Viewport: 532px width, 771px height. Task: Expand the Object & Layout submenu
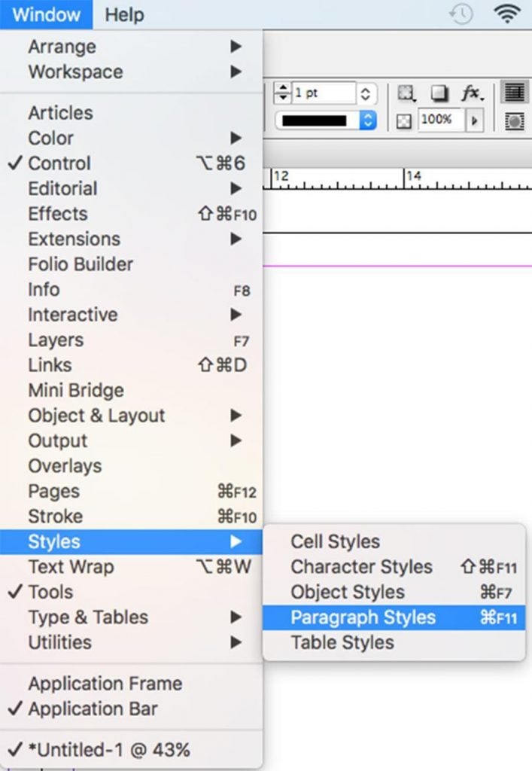pyautogui.click(x=96, y=415)
